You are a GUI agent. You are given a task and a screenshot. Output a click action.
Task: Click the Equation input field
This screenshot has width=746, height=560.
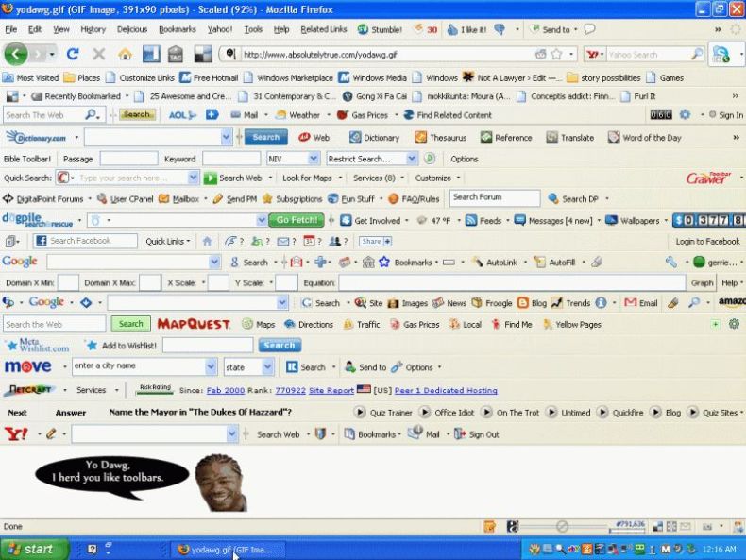[512, 282]
